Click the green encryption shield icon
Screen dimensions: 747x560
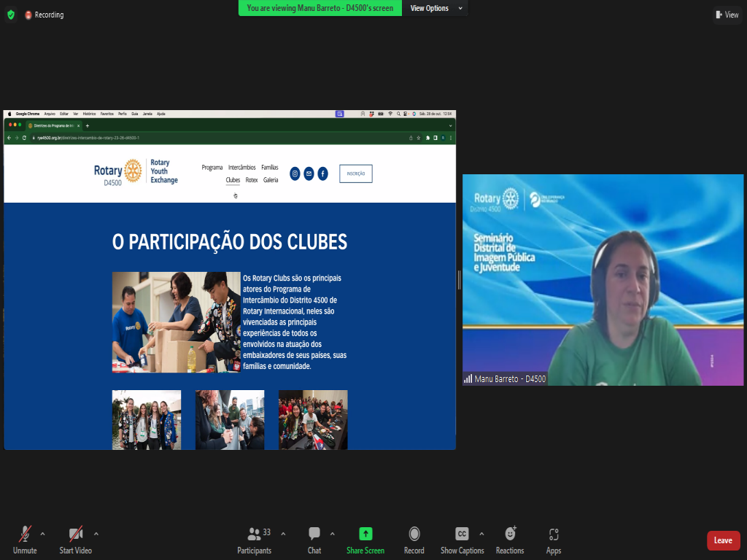point(11,15)
